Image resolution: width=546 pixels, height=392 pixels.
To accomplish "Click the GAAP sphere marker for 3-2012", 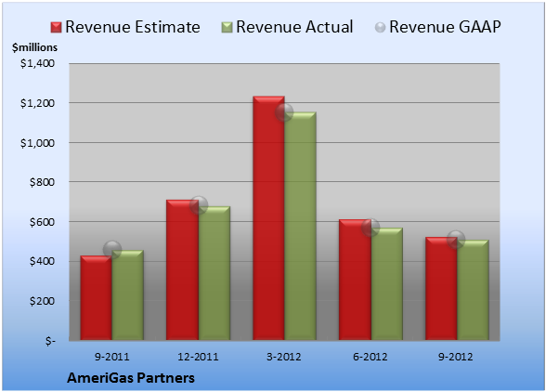I will tap(284, 112).
